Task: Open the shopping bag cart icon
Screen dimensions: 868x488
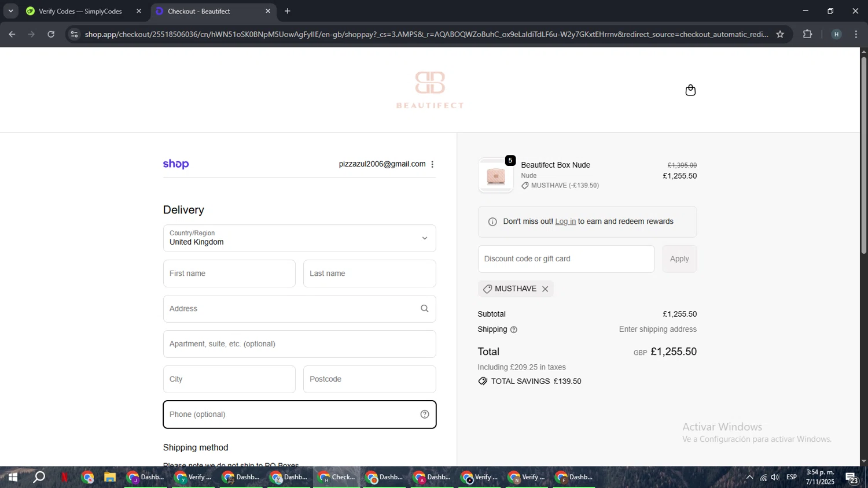Action: [690, 90]
